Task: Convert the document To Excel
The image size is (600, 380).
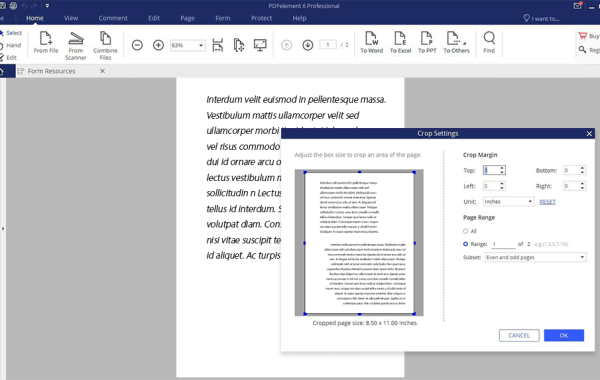Action: [401, 42]
